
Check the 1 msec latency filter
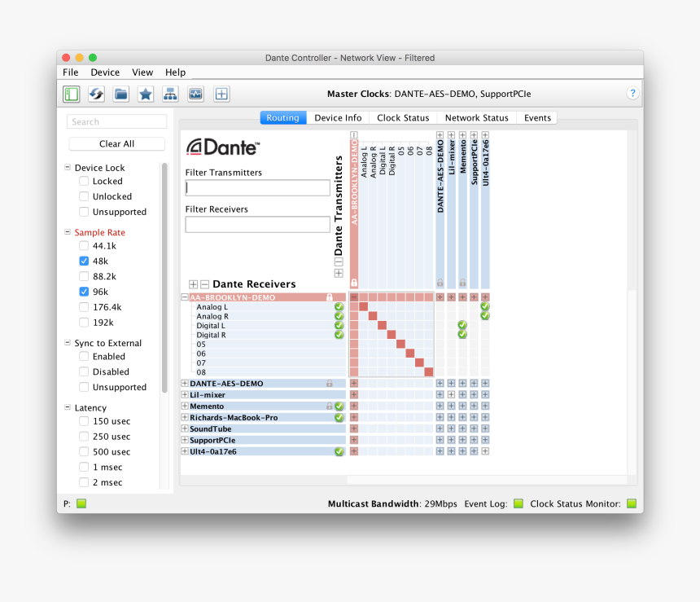coord(84,467)
